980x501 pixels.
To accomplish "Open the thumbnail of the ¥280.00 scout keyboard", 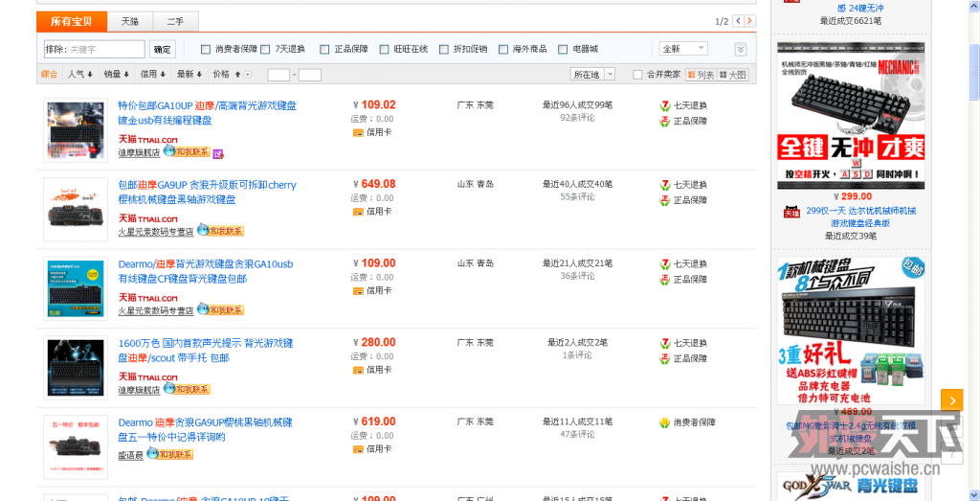I will coord(76,368).
